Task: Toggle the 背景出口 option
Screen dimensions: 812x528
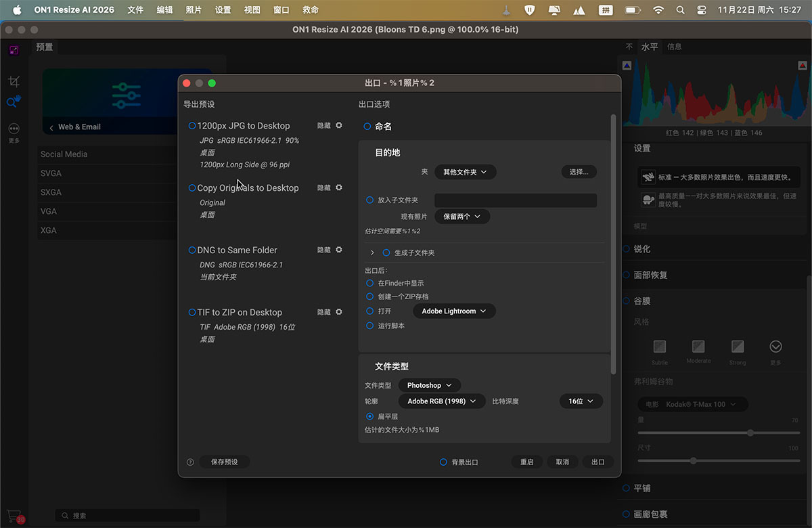Action: pyautogui.click(x=443, y=462)
